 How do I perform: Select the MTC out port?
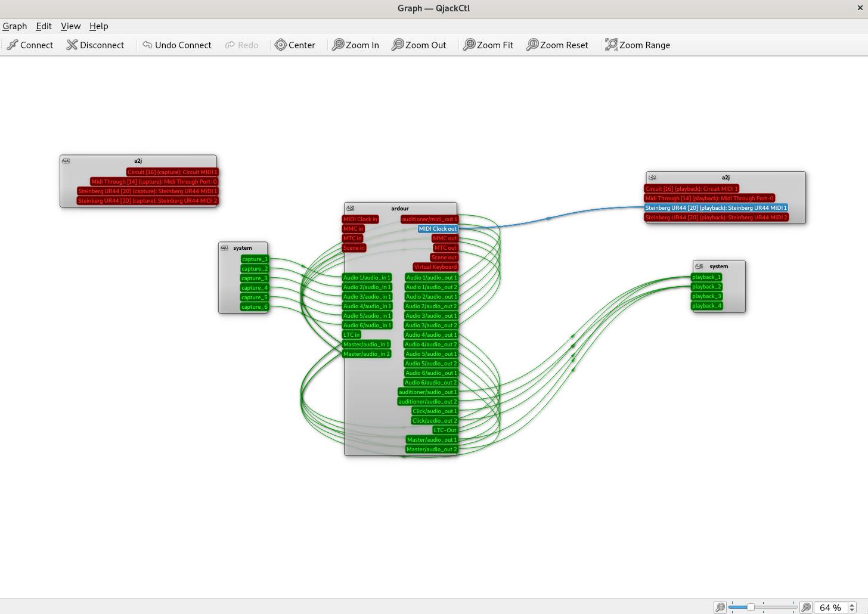tap(445, 247)
